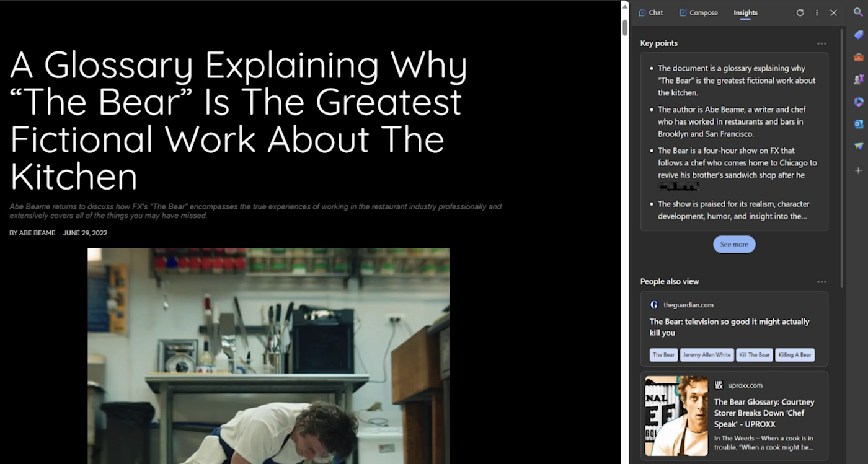868x464 pixels.
Task: Open the vertical three-dot panel menu
Action: (x=817, y=13)
